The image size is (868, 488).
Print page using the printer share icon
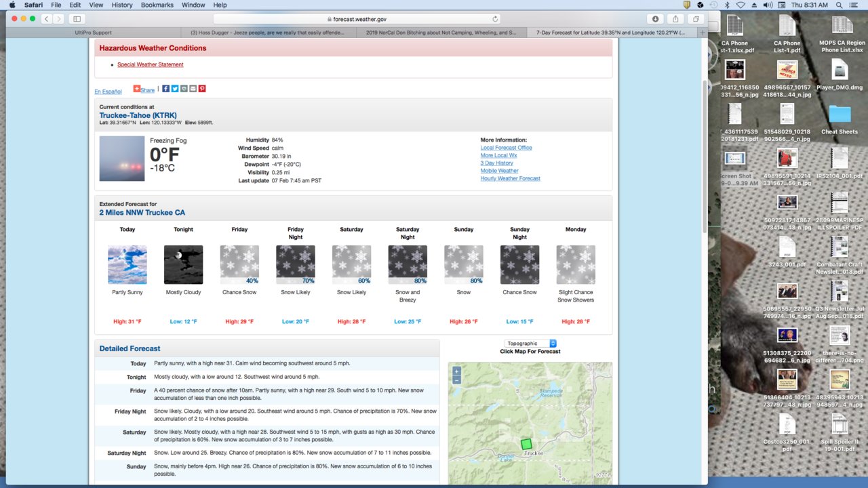click(184, 89)
